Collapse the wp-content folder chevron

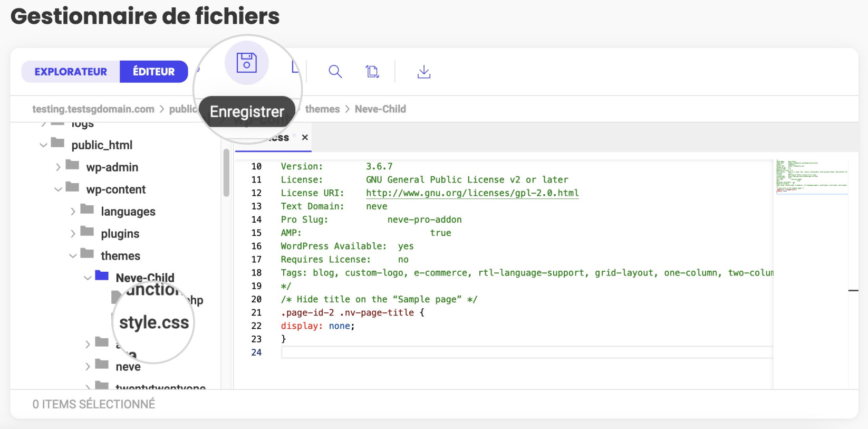[x=58, y=189]
